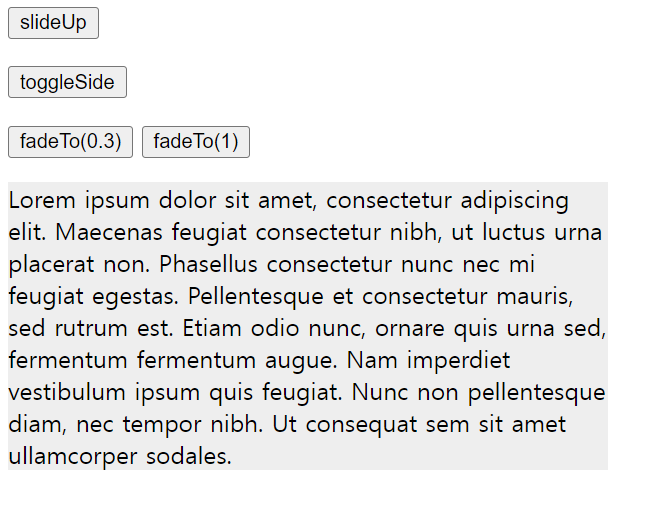The width and height of the screenshot is (670, 513).
Task: Click on the word "augue"
Action: tap(301, 362)
